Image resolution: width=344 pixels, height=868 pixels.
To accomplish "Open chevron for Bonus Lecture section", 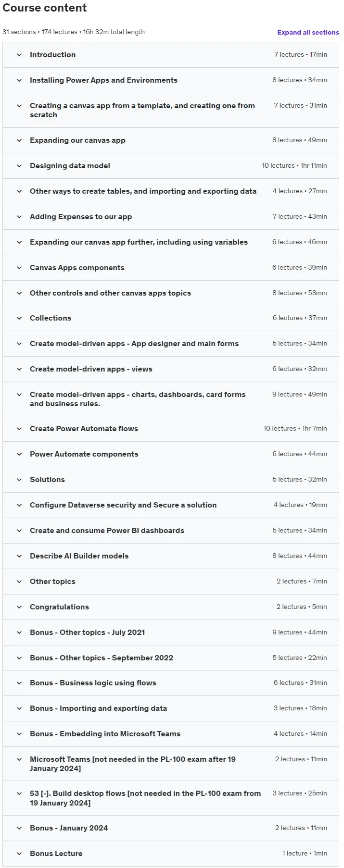I will [x=19, y=854].
